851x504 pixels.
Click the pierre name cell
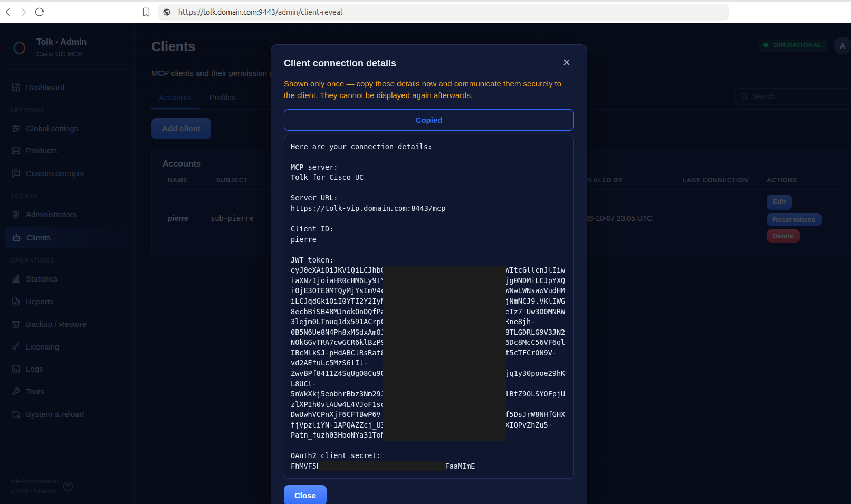coord(178,218)
